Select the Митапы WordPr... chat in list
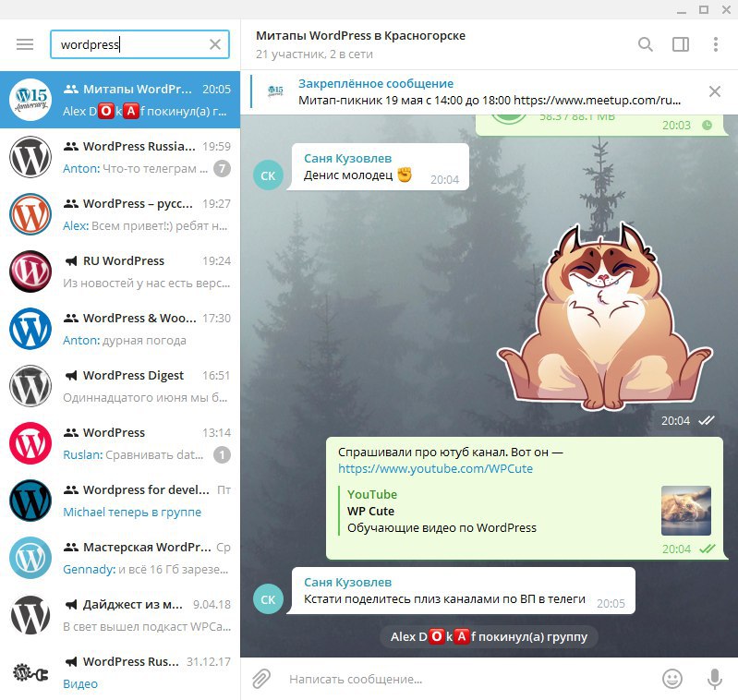738x700 pixels. [x=120, y=100]
